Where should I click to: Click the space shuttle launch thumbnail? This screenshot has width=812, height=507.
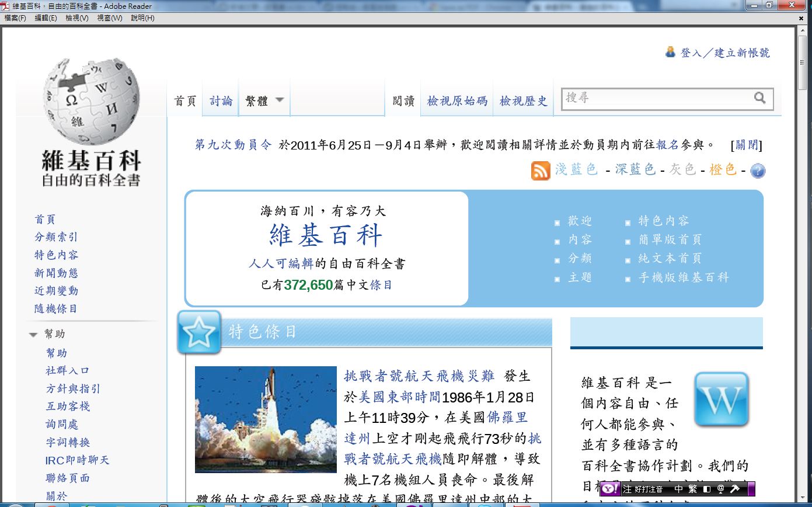coord(266,419)
